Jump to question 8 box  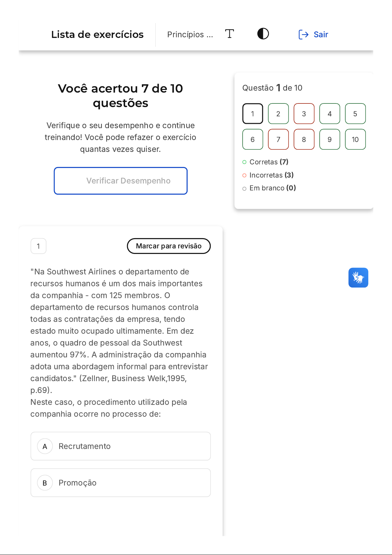(304, 140)
